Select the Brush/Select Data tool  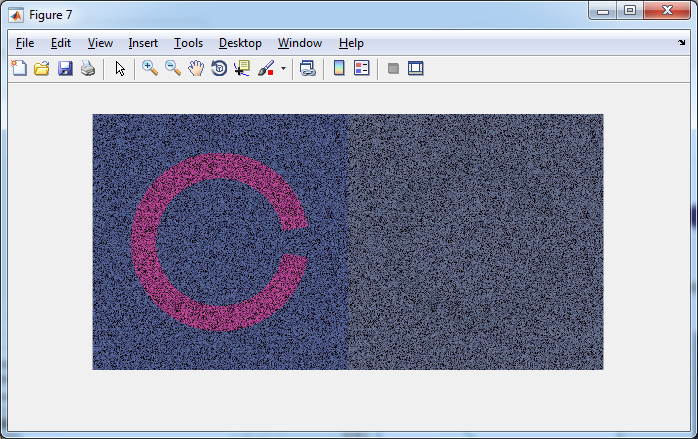pyautogui.click(x=267, y=68)
